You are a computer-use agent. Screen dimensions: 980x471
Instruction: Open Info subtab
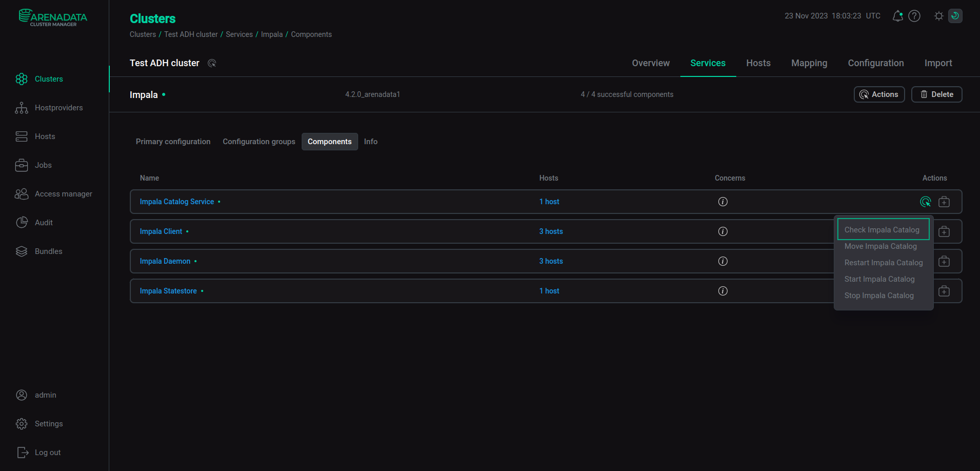[370, 142]
